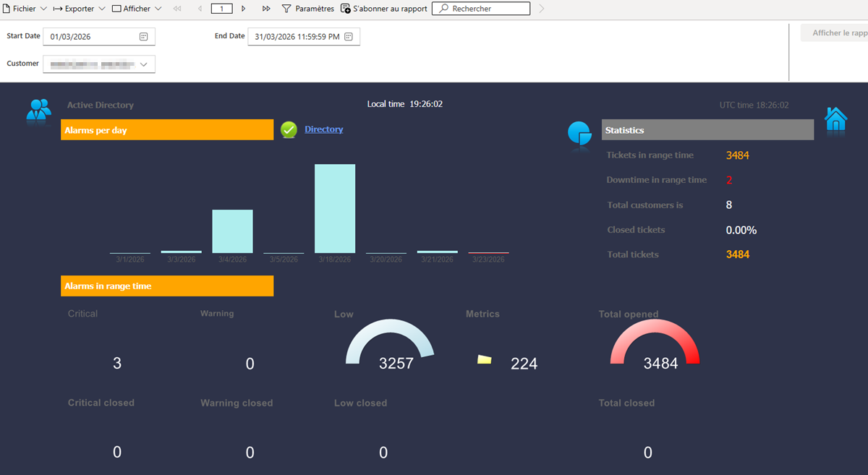Click the yellow Metrics indicator

point(485,359)
